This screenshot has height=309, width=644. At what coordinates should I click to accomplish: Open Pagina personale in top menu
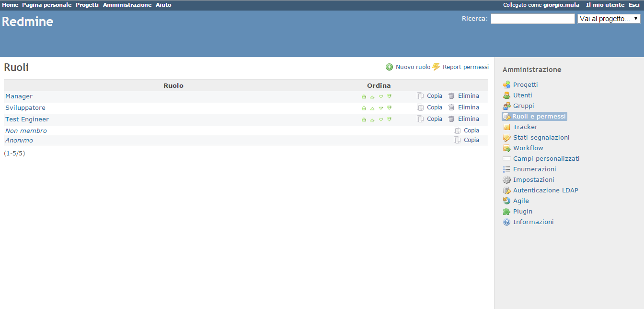(x=47, y=5)
